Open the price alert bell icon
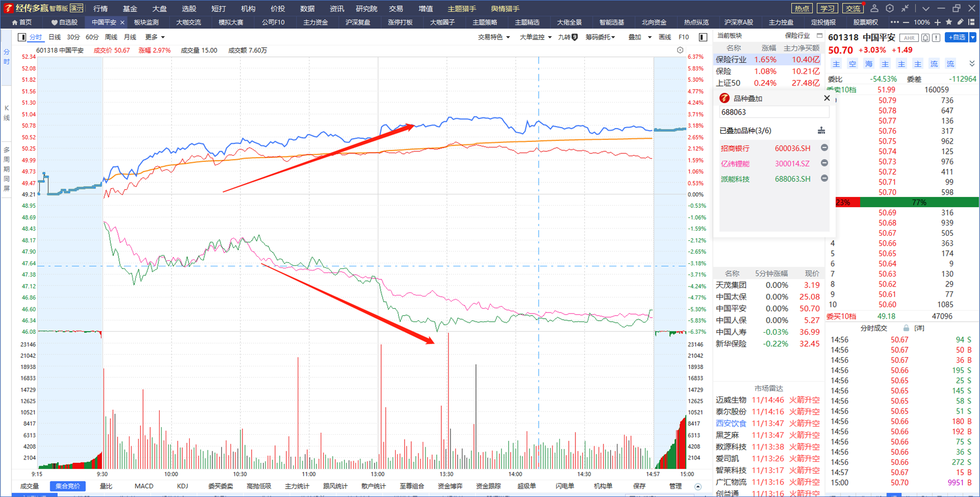This screenshot has height=497, width=980. click(926, 37)
